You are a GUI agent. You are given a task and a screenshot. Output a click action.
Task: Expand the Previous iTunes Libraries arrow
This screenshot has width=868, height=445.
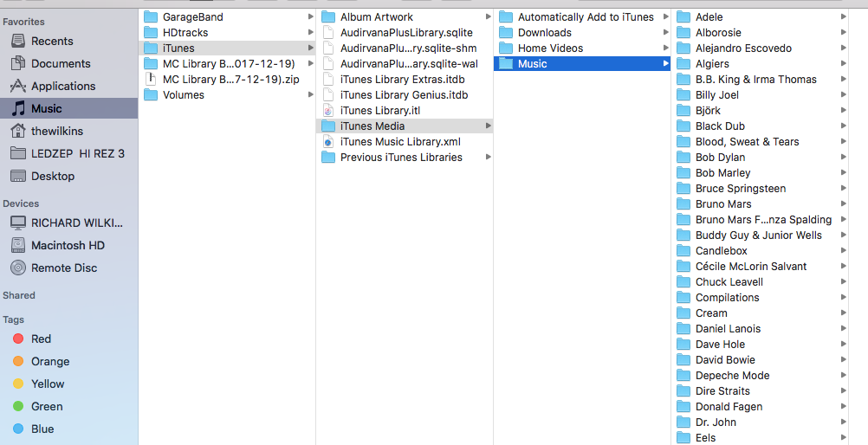pyautogui.click(x=489, y=158)
